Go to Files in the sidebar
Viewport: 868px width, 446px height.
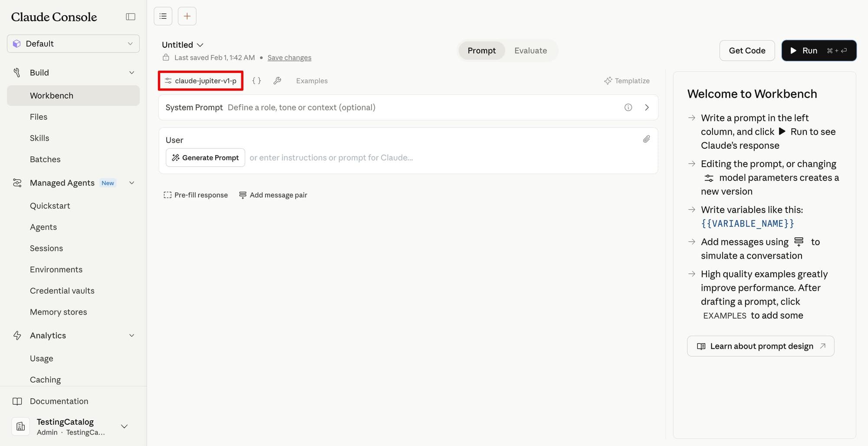39,117
